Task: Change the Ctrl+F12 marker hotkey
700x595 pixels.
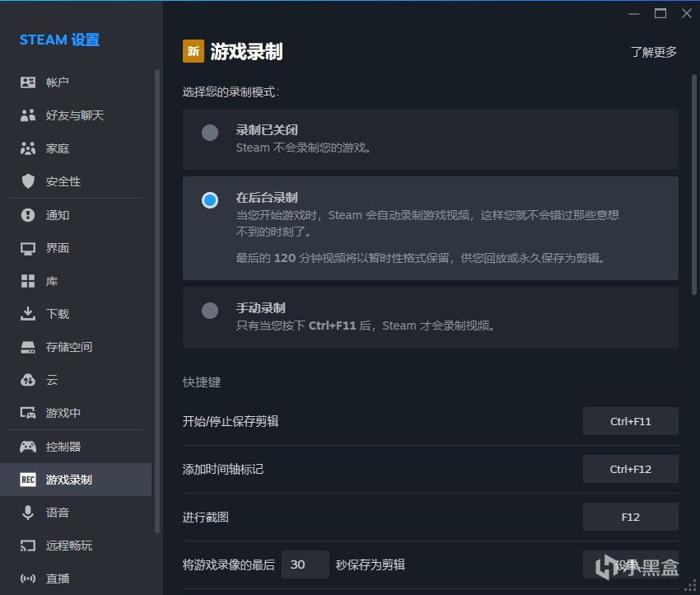Action: click(630, 469)
